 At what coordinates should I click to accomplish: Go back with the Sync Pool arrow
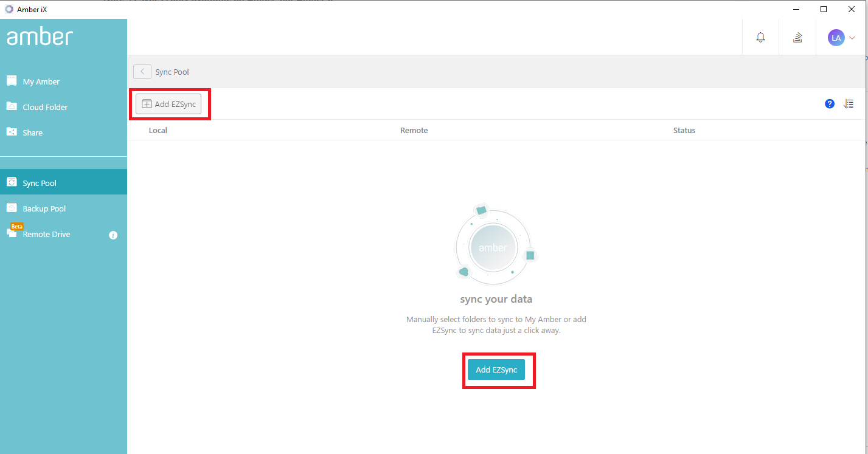pyautogui.click(x=142, y=72)
